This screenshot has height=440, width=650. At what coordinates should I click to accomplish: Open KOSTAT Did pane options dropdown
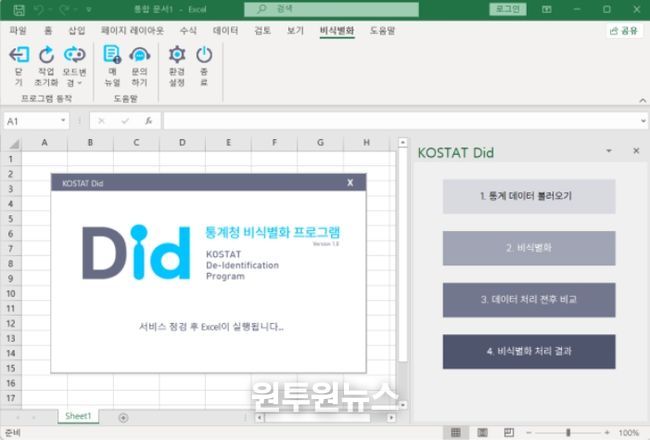(608, 152)
